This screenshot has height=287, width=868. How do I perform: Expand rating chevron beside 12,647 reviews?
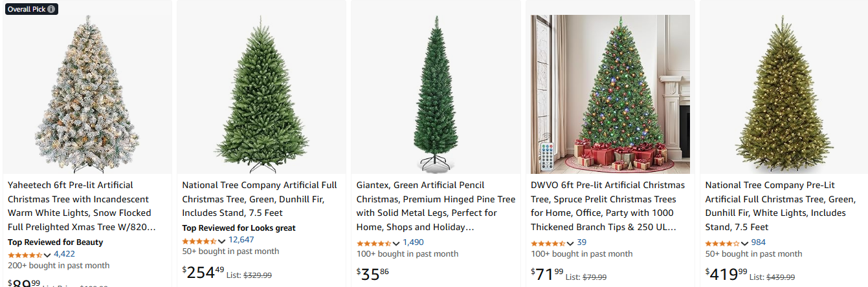click(x=221, y=240)
